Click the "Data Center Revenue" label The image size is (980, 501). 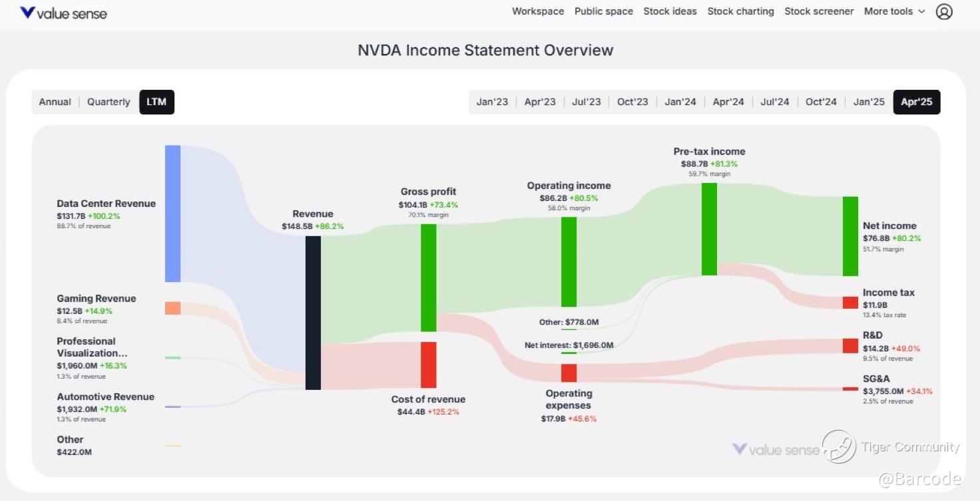[107, 204]
